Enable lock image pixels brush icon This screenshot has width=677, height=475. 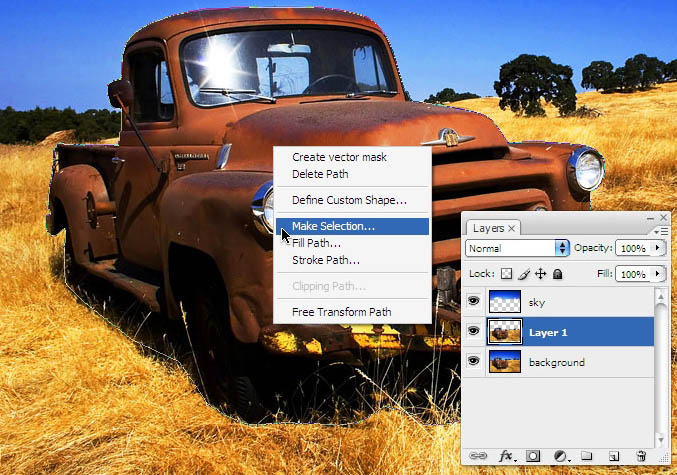[x=524, y=274]
